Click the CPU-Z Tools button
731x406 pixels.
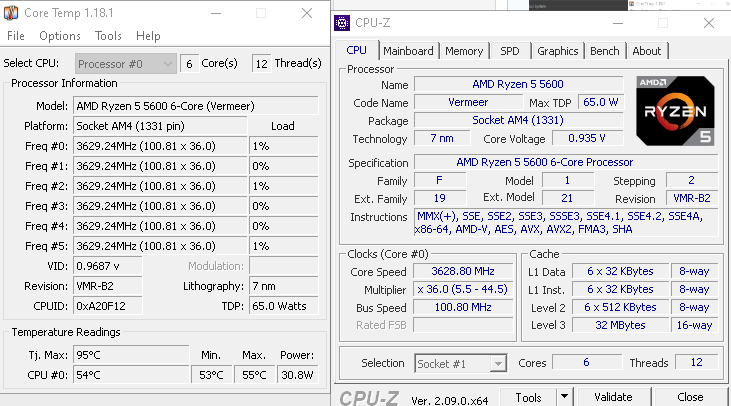click(x=528, y=397)
